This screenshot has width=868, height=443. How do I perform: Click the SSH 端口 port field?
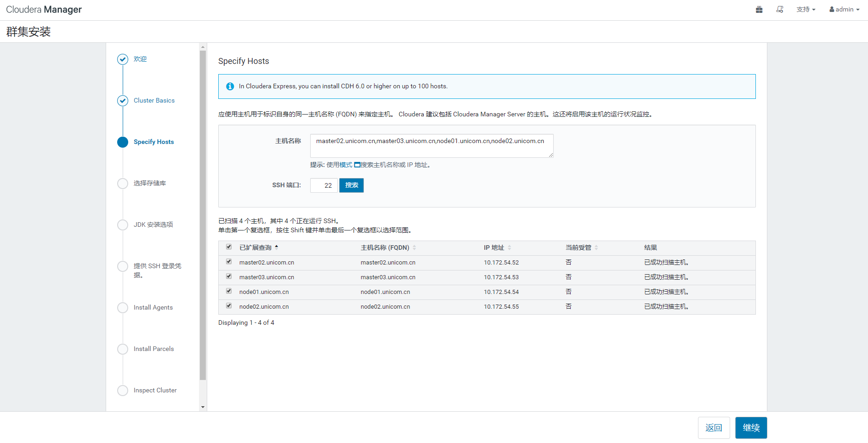click(x=323, y=185)
